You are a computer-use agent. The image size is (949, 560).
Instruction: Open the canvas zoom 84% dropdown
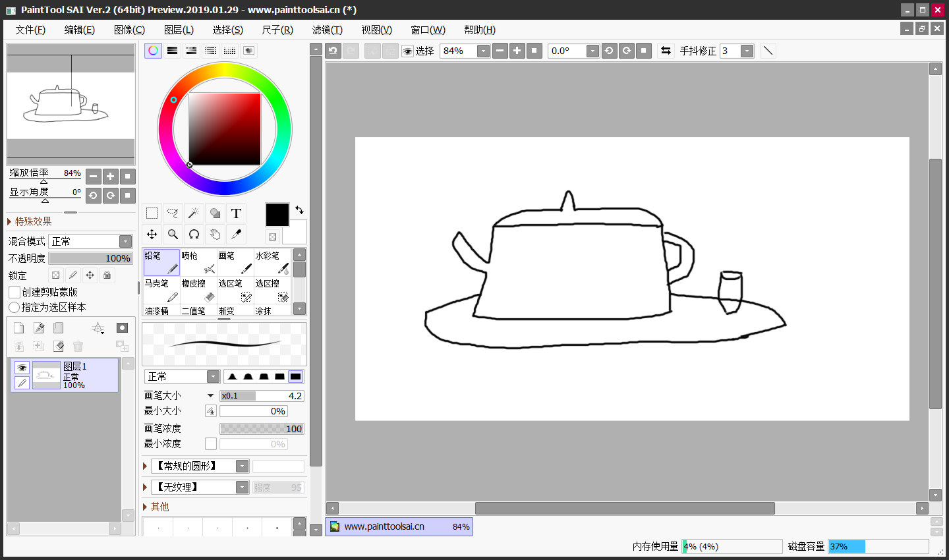[484, 51]
